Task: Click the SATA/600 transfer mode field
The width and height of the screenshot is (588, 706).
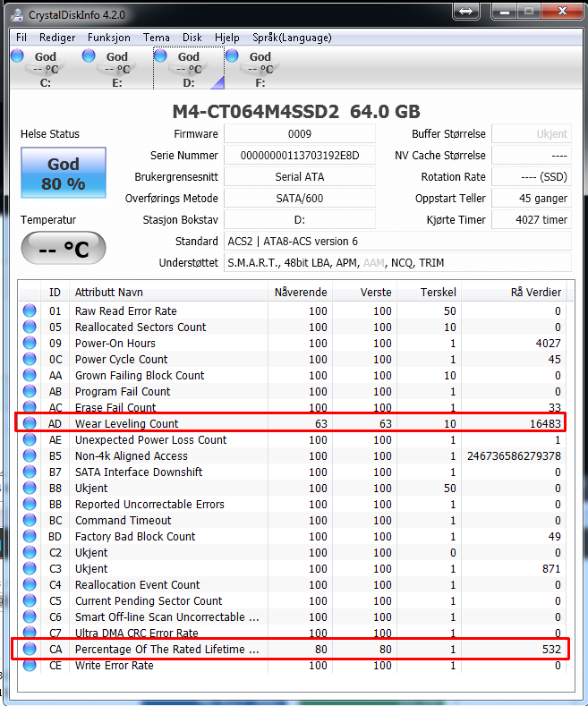Action: click(300, 199)
